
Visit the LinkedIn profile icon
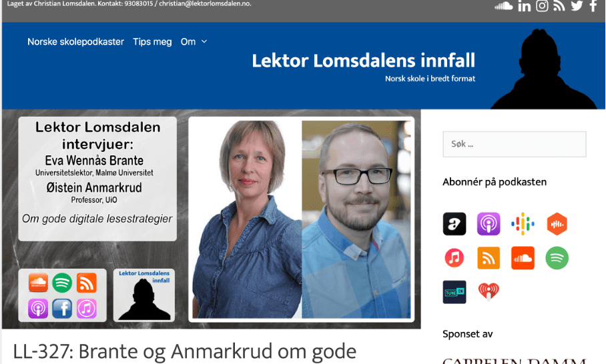click(x=525, y=6)
